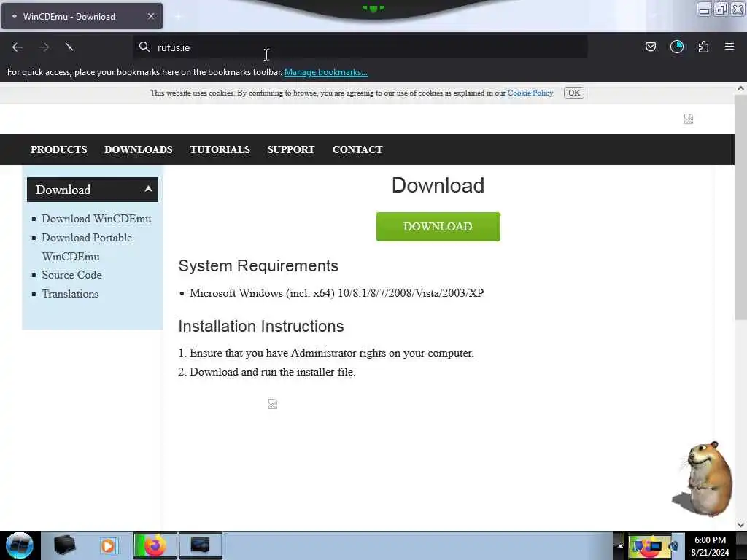747x560 pixels.
Task: Click the broken image icon in header
Action: click(689, 119)
